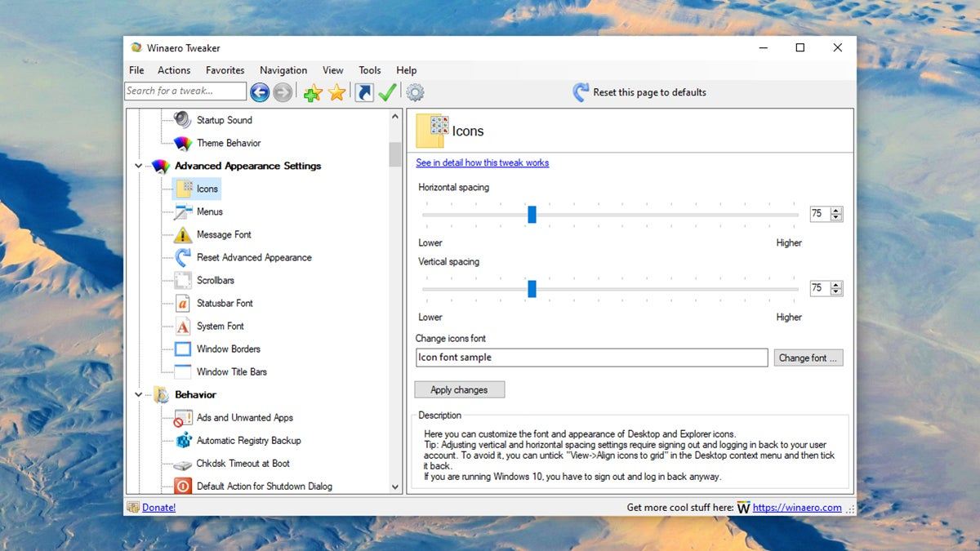Open the File menu

tap(136, 70)
